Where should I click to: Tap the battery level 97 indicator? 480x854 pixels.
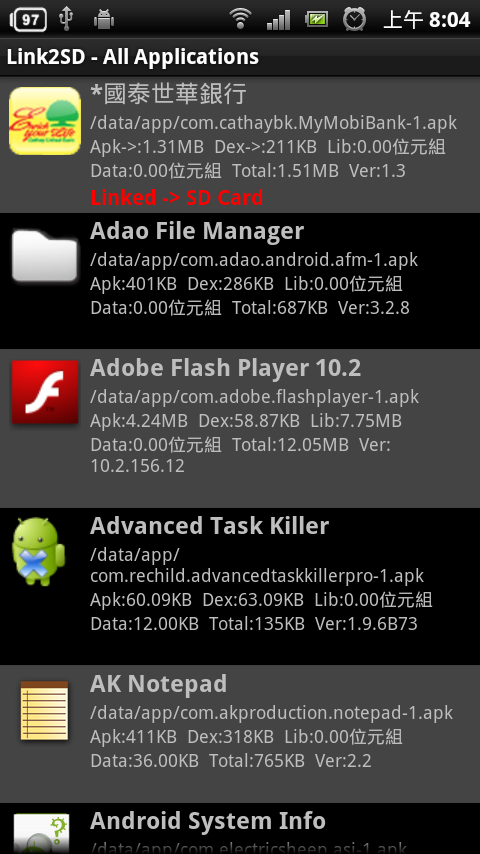pyautogui.click(x=28, y=20)
